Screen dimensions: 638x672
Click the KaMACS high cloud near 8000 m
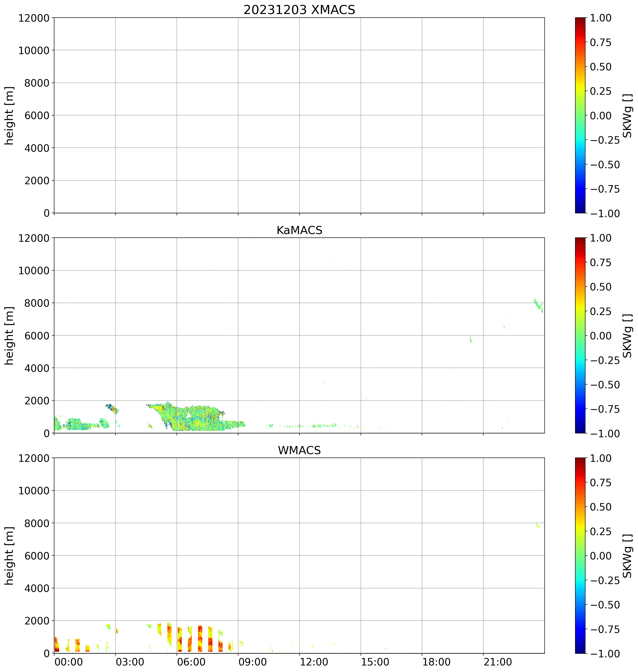538,304
